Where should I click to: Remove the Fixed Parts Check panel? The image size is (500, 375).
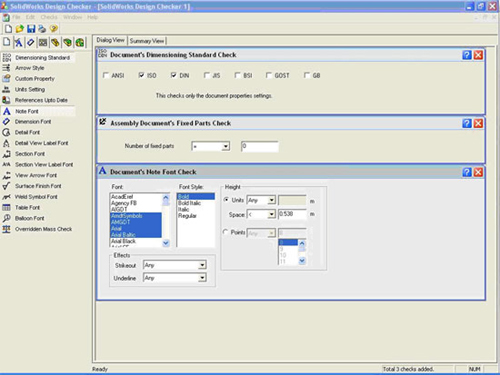point(478,123)
